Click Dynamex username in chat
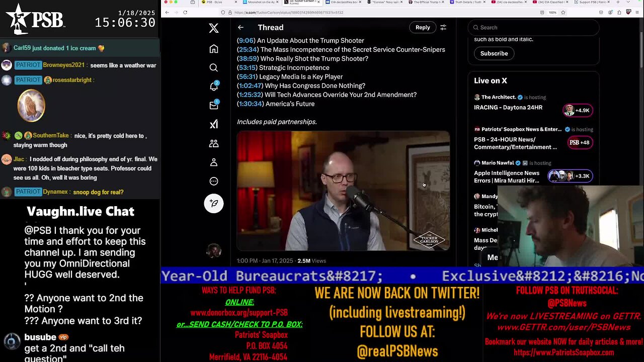Viewport: 644px width, 362px height. 56,192
